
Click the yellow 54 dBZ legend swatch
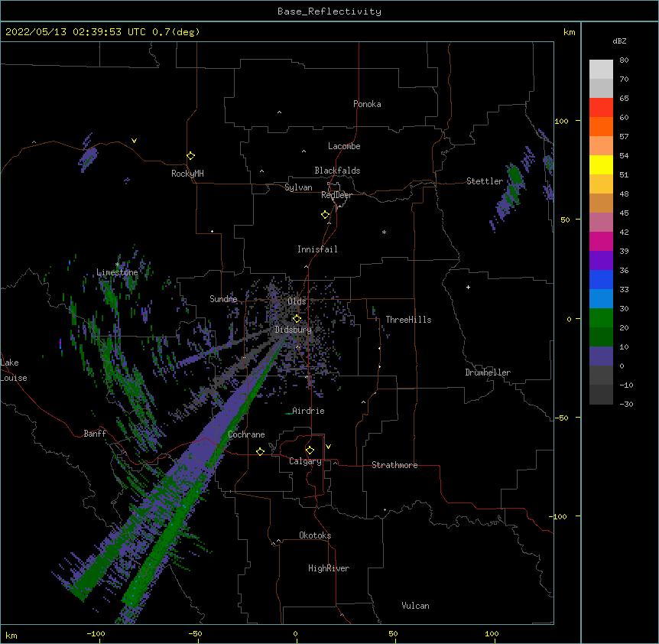(x=601, y=164)
